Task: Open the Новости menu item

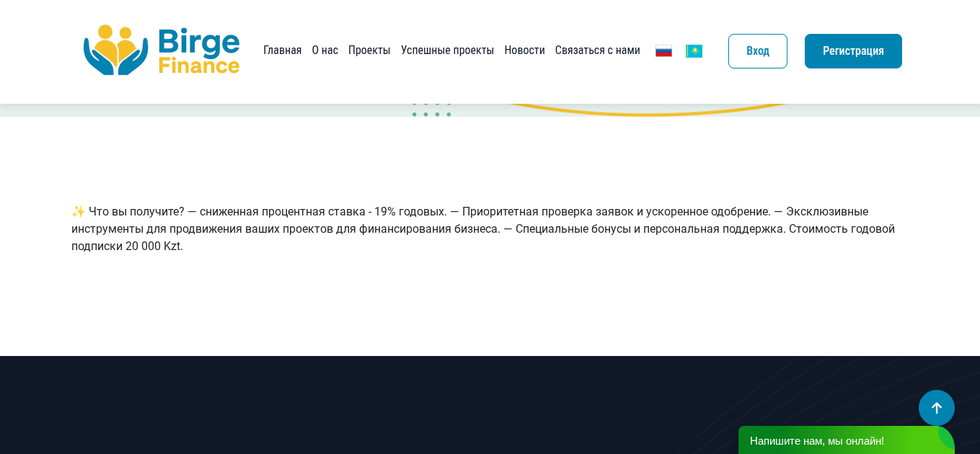Action: 524,50
